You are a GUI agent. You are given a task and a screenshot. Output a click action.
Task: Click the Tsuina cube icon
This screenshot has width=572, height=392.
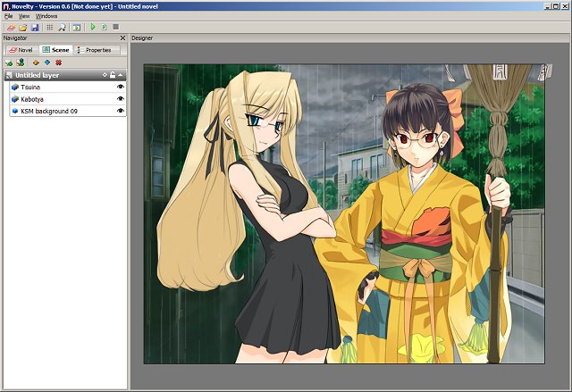15,88
